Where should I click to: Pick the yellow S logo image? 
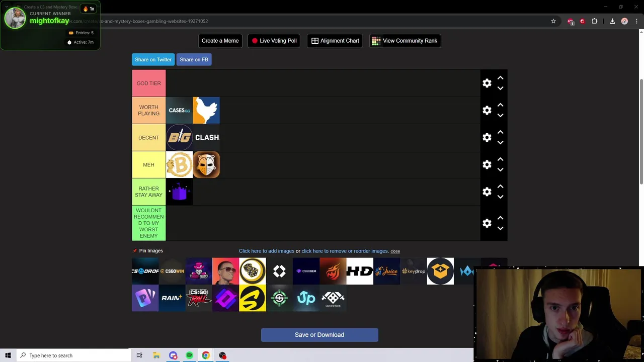click(253, 298)
